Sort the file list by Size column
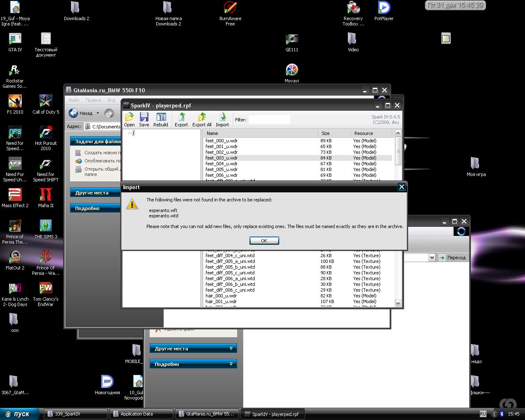 pos(334,133)
